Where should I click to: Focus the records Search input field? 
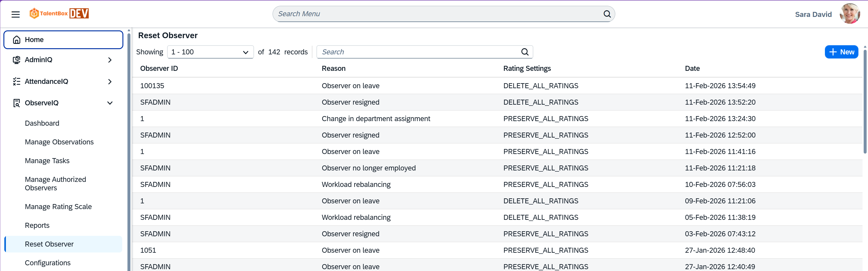coord(418,52)
